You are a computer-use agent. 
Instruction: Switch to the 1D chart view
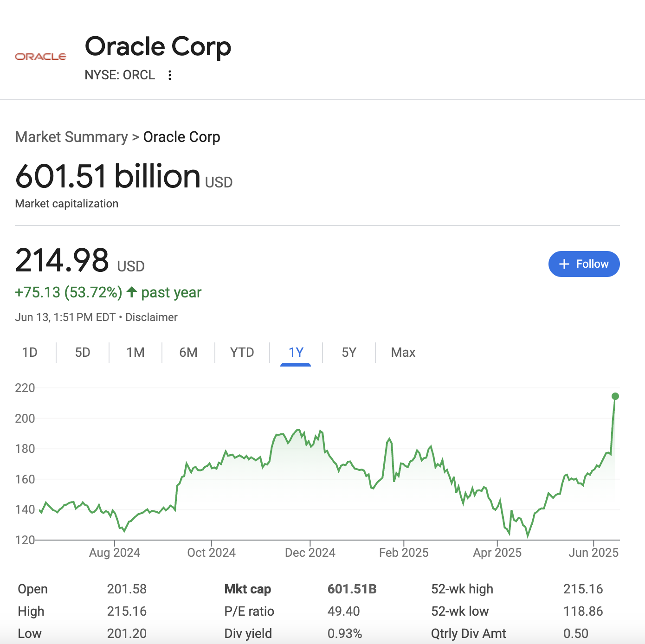click(30, 352)
